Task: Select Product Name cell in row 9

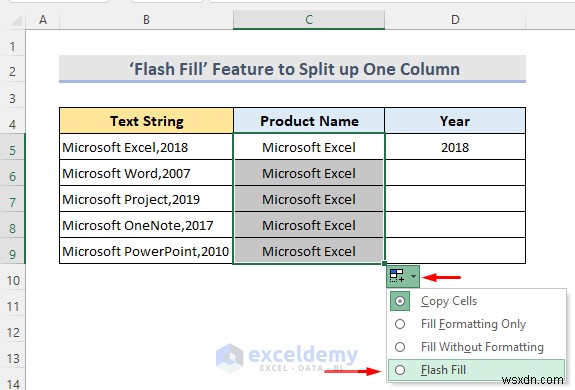Action: point(309,251)
